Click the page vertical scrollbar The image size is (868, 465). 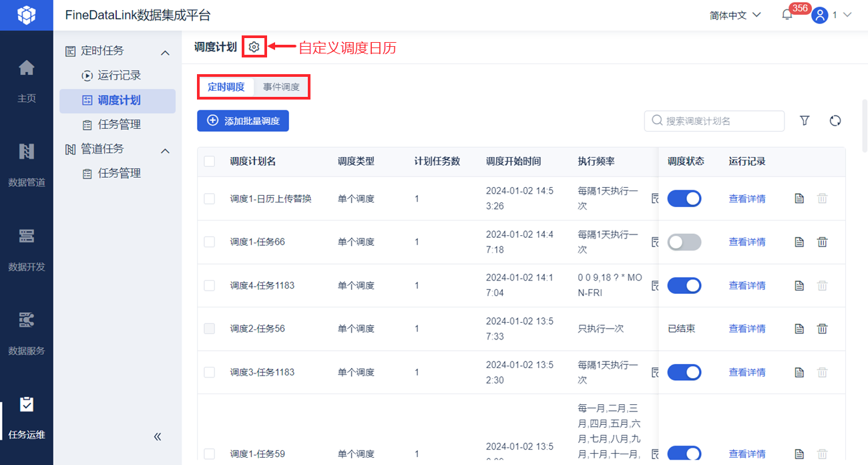click(x=865, y=127)
